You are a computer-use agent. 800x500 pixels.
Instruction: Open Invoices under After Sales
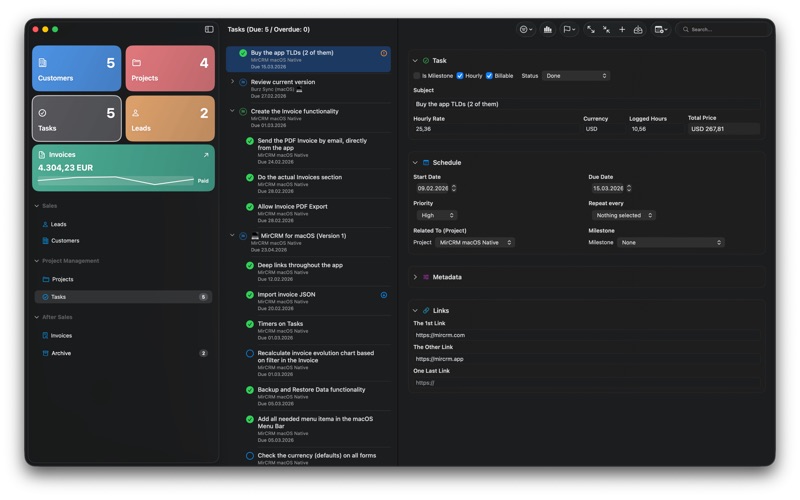click(x=123, y=336)
